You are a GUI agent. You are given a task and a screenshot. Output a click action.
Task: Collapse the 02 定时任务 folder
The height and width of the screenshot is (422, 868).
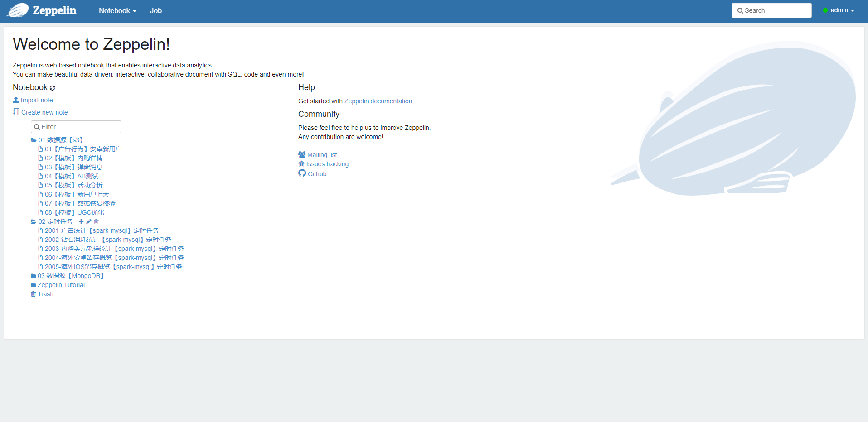point(52,221)
